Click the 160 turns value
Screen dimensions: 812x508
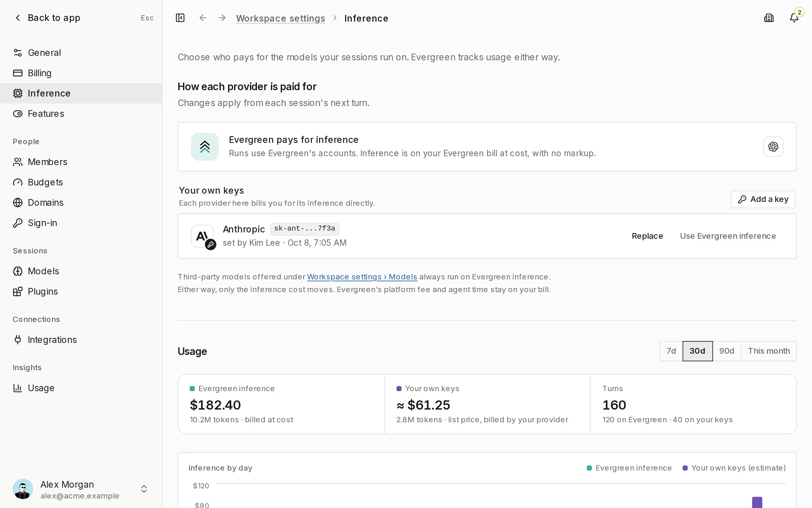click(x=614, y=405)
